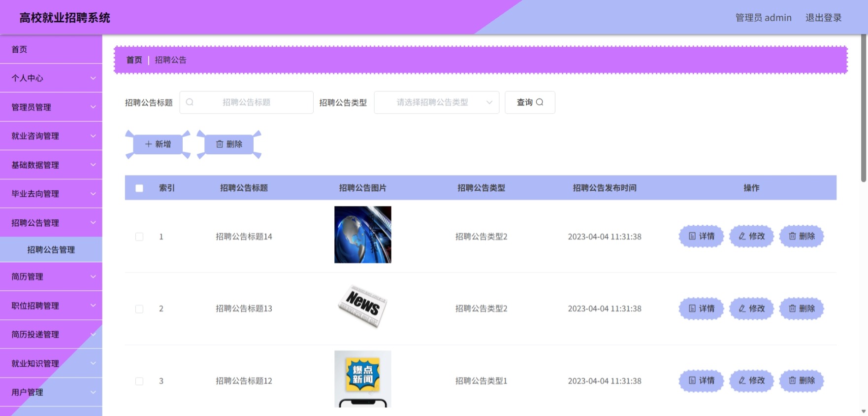Click the 招聘公告图片 column header
The image size is (868, 416).
(362, 188)
